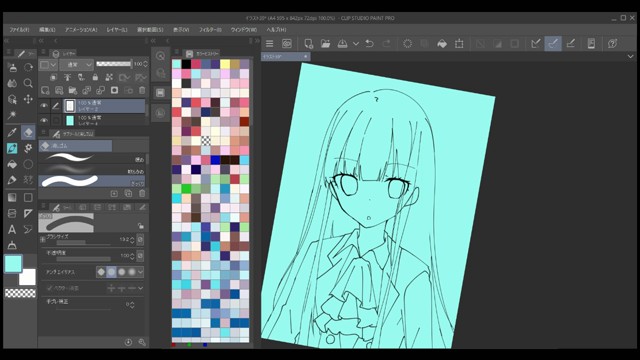Open the フィルター(I) menu
The image size is (640, 360).
pyautogui.click(x=210, y=30)
